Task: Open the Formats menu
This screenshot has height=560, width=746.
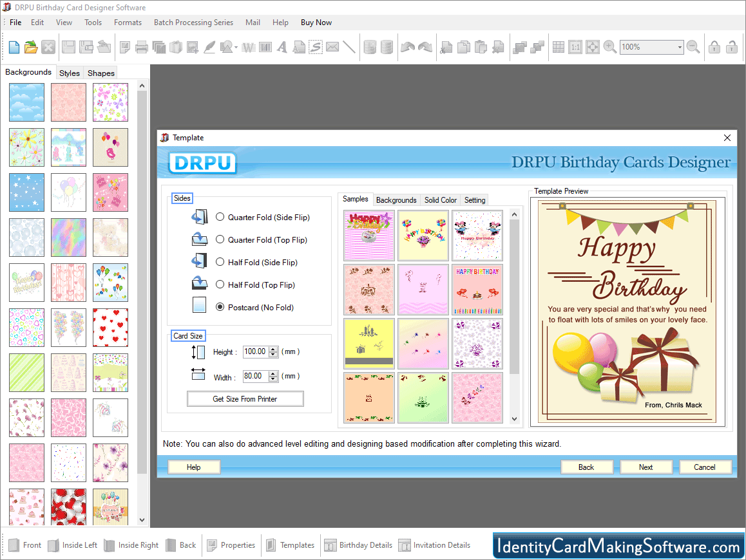Action: pyautogui.click(x=128, y=23)
